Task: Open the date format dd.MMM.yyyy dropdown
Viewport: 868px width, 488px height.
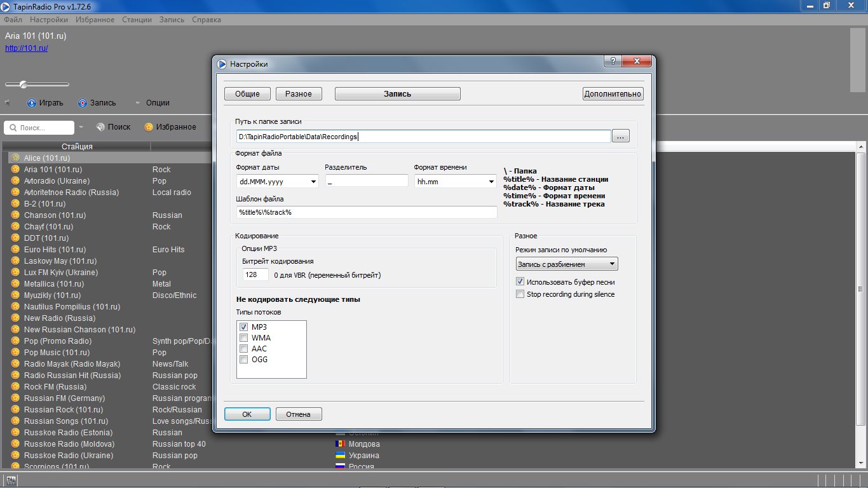Action: 277,182
